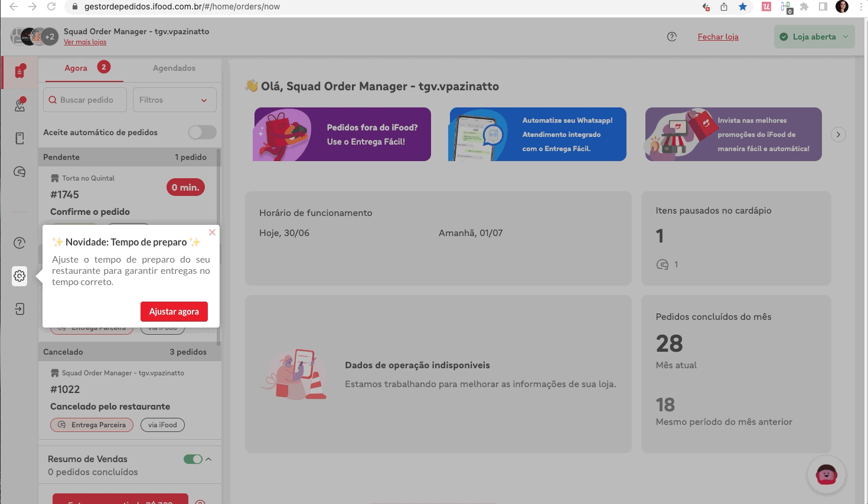868x504 pixels.
Task: Click the magnifier icon in Buscar pedido
Action: tap(53, 100)
